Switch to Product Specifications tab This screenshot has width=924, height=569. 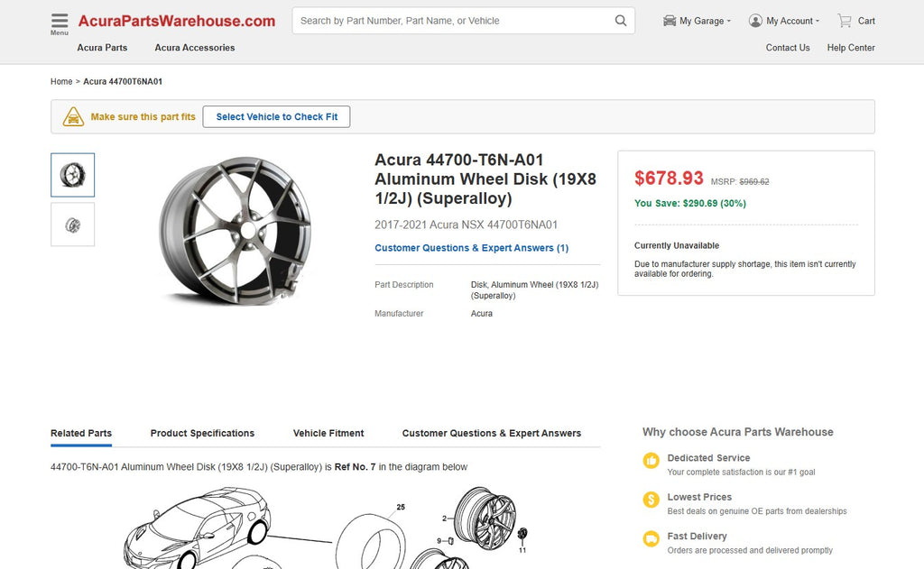click(x=202, y=434)
